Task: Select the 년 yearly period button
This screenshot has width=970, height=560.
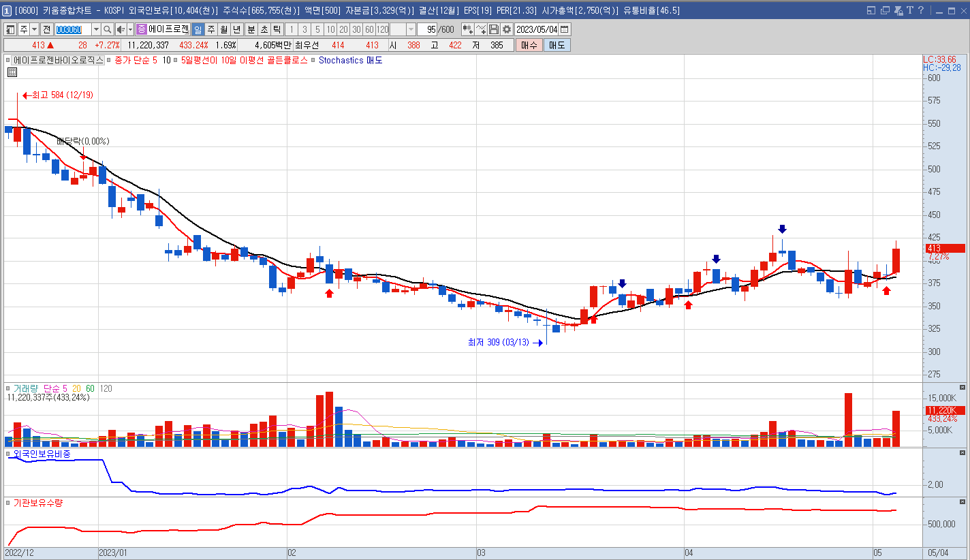Action: (236, 29)
